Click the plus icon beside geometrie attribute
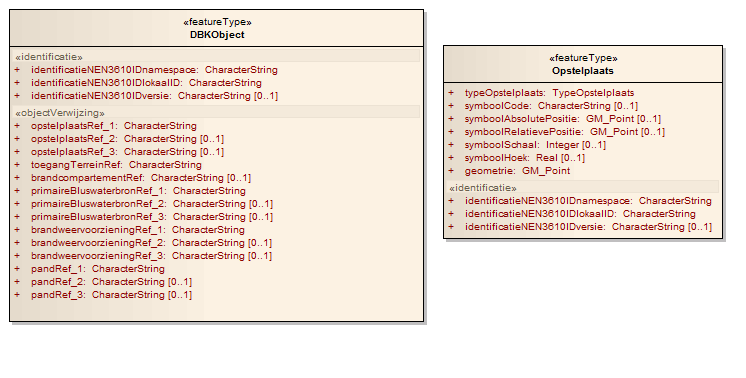The image size is (746, 378). 451,171
